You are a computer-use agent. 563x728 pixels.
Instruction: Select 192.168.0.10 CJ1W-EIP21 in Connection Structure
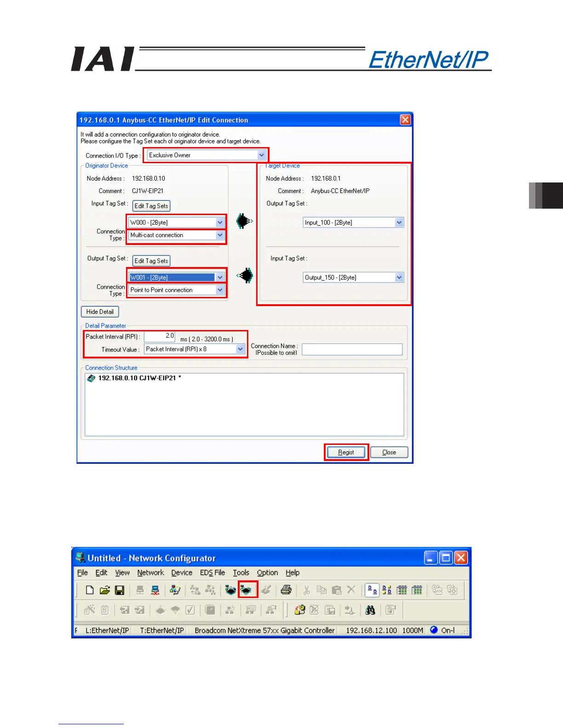pos(139,378)
